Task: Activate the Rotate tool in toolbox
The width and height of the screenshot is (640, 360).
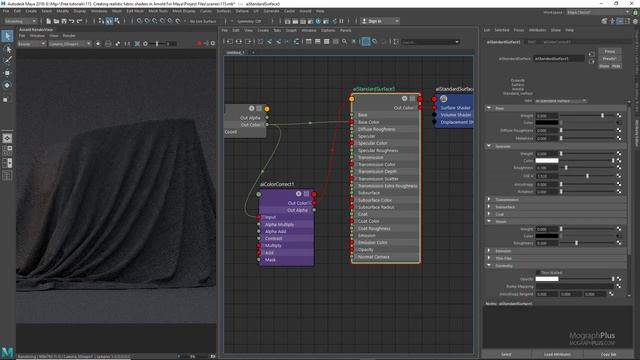Action: point(7,85)
